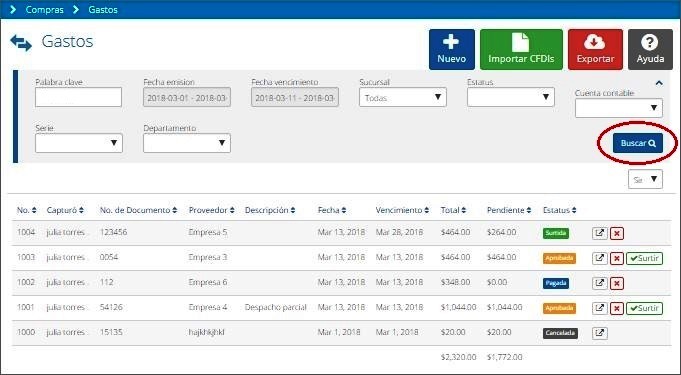The width and height of the screenshot is (681, 375).
Task: Sort by Descripción column
Action: click(x=270, y=210)
